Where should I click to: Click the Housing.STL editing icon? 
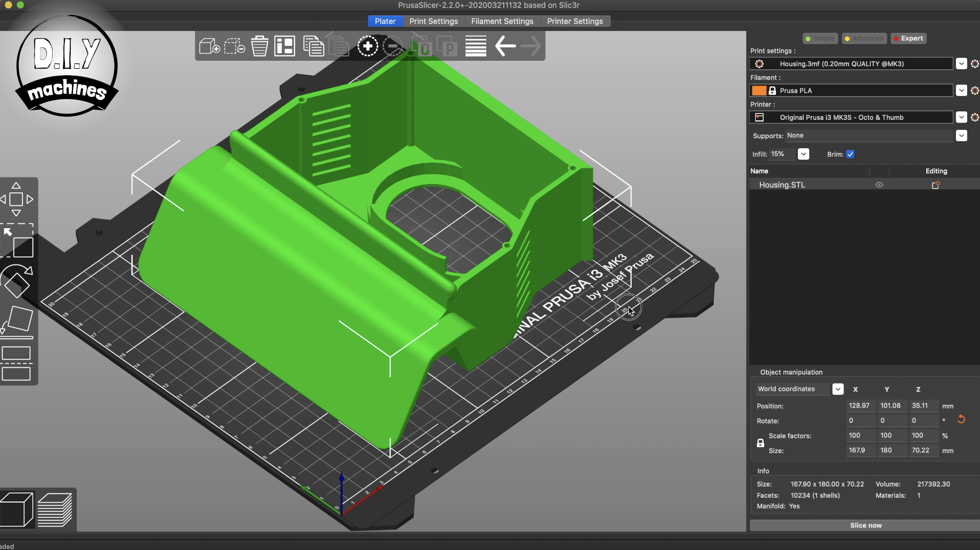(x=935, y=185)
